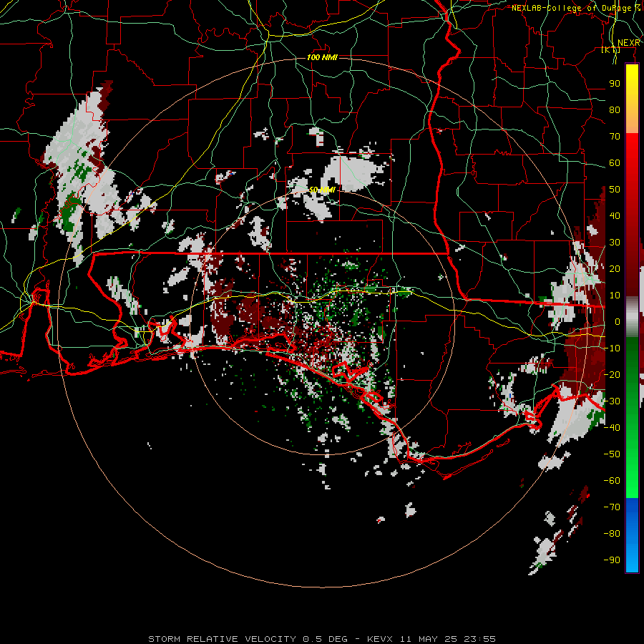Click the blue band at the bottom of the color scale
Screen dimensions: 644x644
coord(632,535)
